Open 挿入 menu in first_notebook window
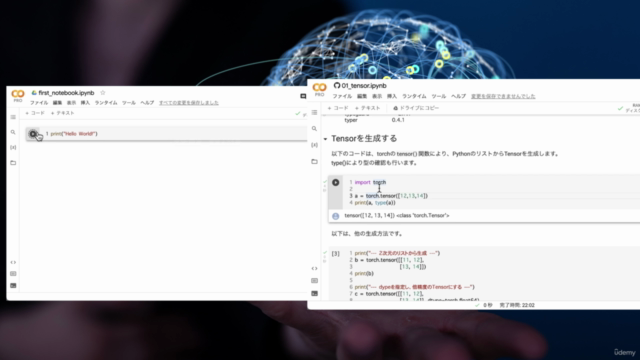640x360 pixels. point(85,103)
